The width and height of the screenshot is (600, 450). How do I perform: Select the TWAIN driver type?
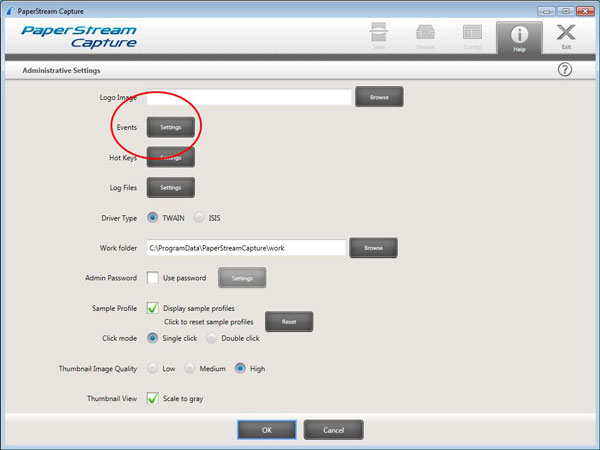[x=152, y=218]
